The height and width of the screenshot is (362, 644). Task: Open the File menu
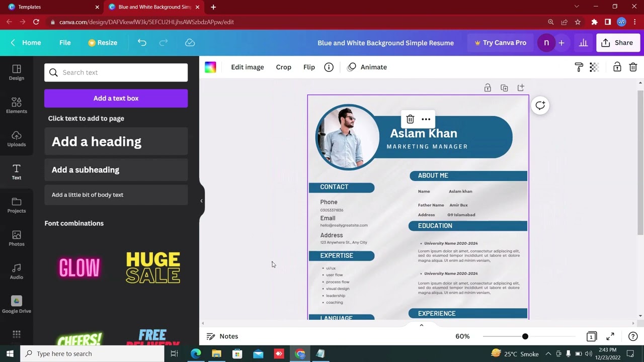65,43
